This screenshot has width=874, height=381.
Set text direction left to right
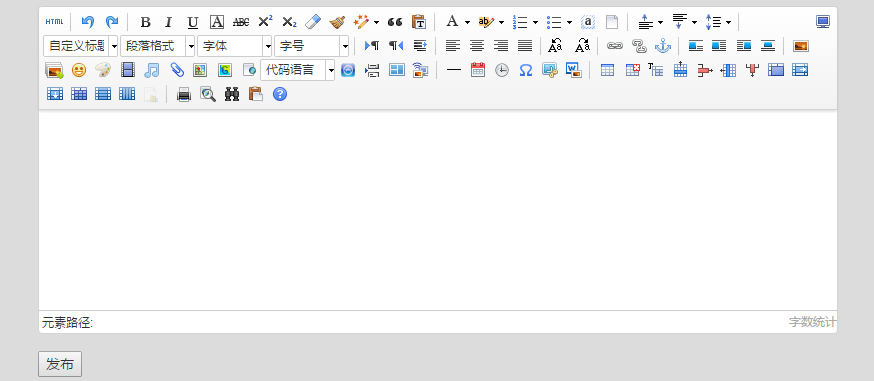click(372, 46)
